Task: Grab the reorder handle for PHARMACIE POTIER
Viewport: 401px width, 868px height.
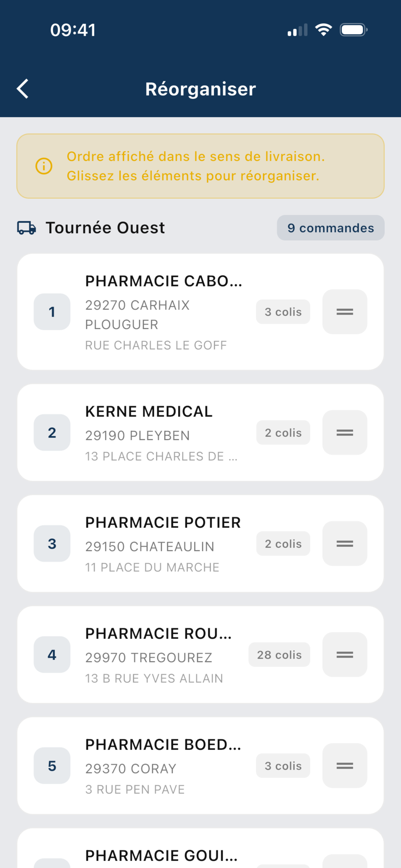Action: pyautogui.click(x=345, y=543)
